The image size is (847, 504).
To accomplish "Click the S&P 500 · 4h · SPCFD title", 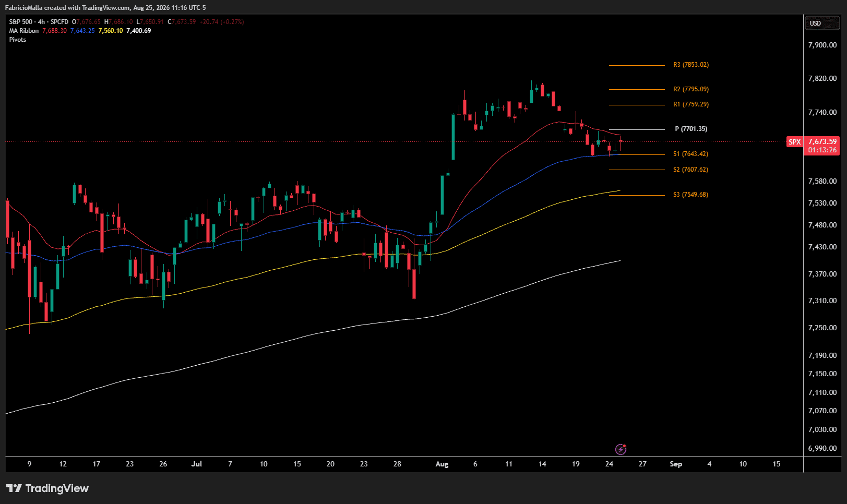I will 39,22.
